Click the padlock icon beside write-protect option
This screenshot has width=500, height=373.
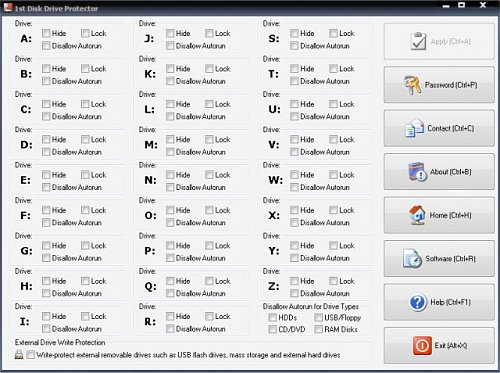[x=19, y=355]
